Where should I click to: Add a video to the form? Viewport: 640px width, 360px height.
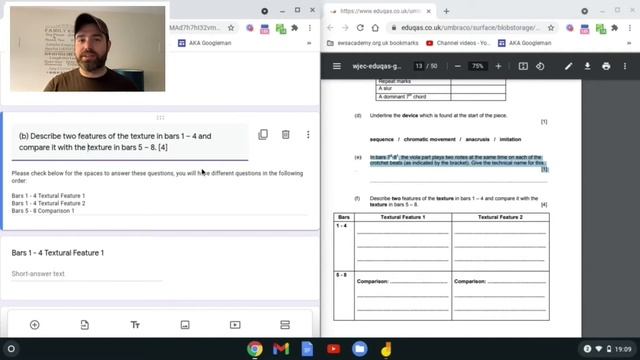pyautogui.click(x=235, y=325)
